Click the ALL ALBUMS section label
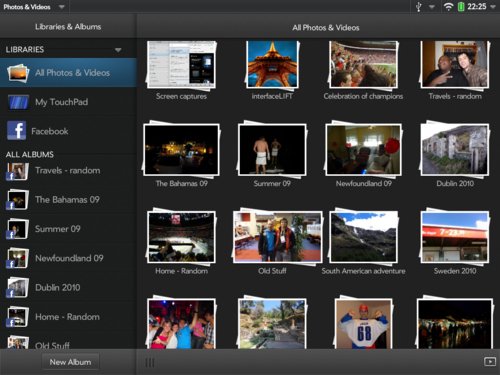 coord(30,155)
